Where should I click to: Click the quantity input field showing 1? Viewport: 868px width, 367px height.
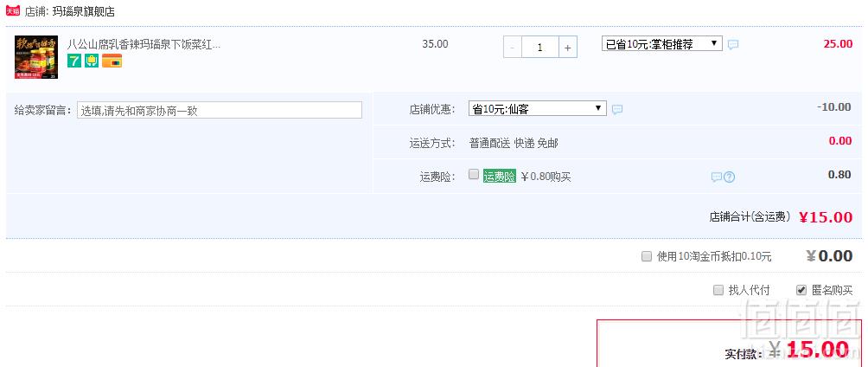click(x=539, y=48)
